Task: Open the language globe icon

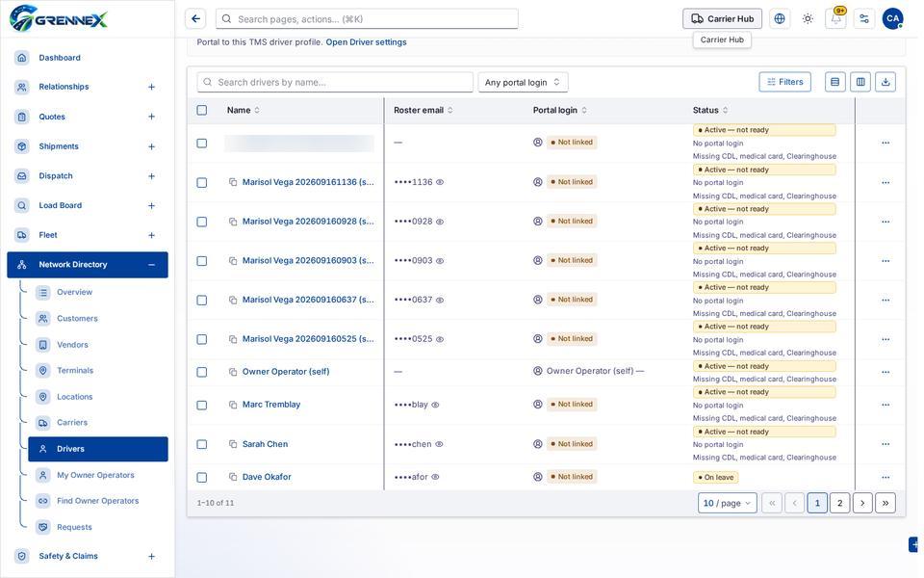Action: point(780,19)
